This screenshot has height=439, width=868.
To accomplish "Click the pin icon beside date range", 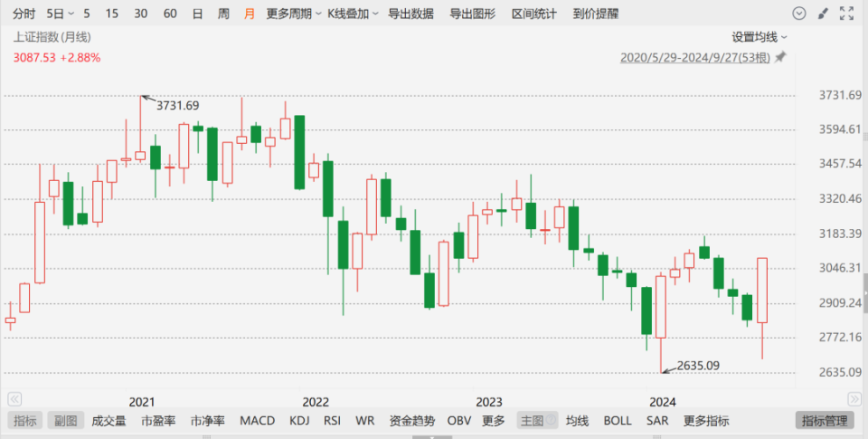I will click(x=780, y=56).
